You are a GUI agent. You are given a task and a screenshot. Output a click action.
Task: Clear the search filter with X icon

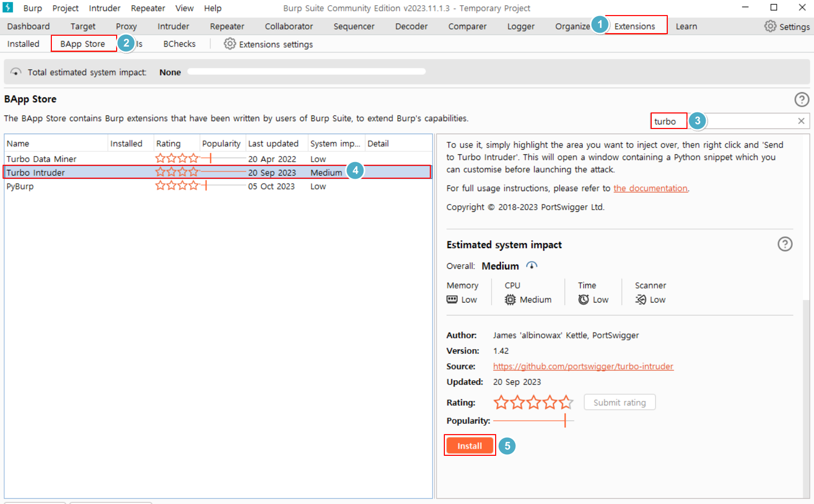point(801,121)
